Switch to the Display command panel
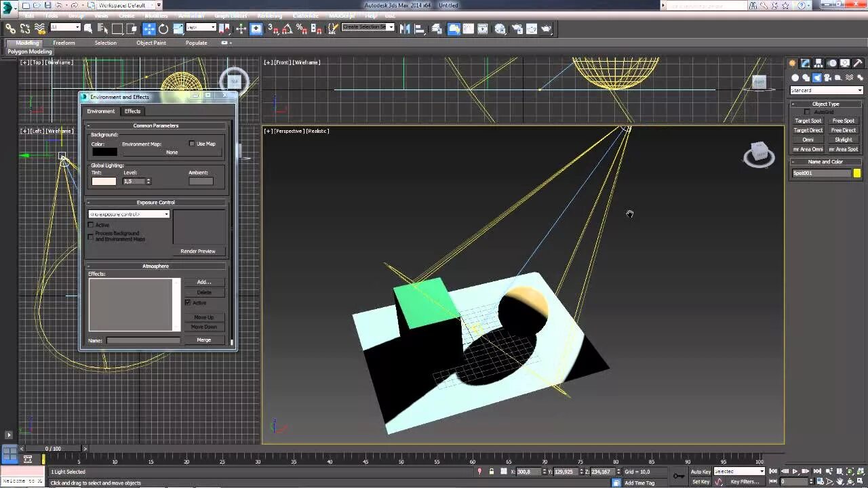868x488 pixels. point(845,63)
